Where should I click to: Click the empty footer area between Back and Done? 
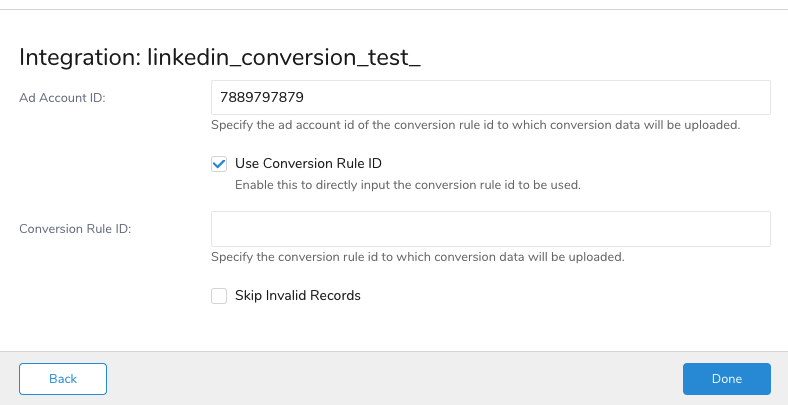394,379
